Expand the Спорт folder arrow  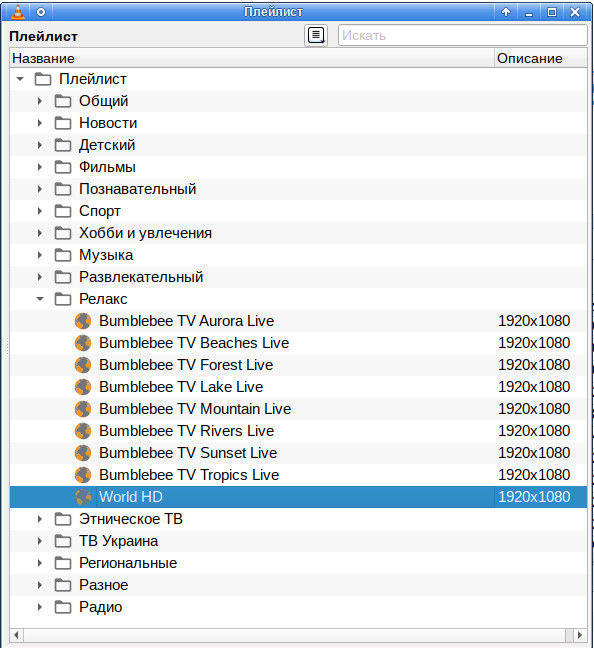click(40, 211)
